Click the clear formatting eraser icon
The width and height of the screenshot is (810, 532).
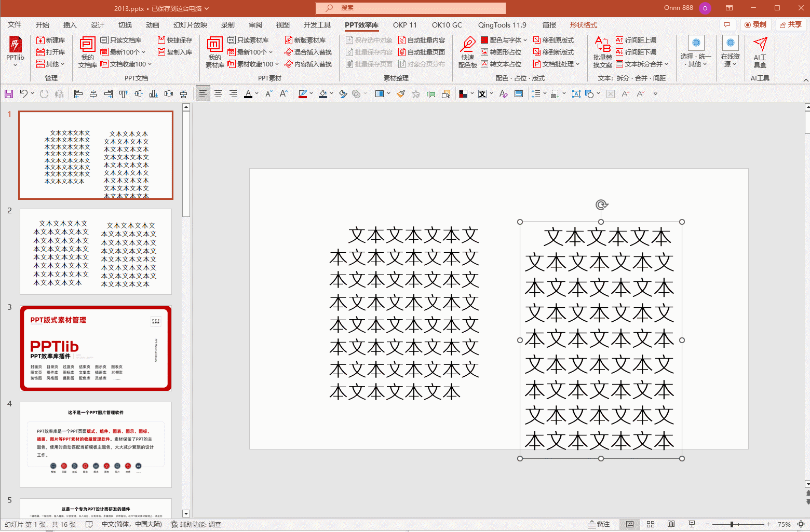(503, 94)
